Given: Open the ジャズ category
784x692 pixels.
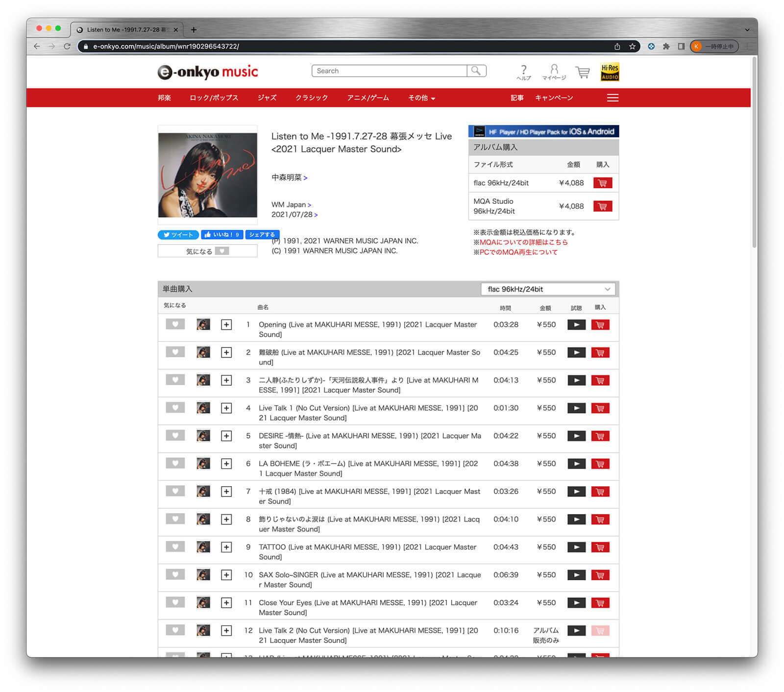Looking at the screenshot, I should [x=267, y=98].
